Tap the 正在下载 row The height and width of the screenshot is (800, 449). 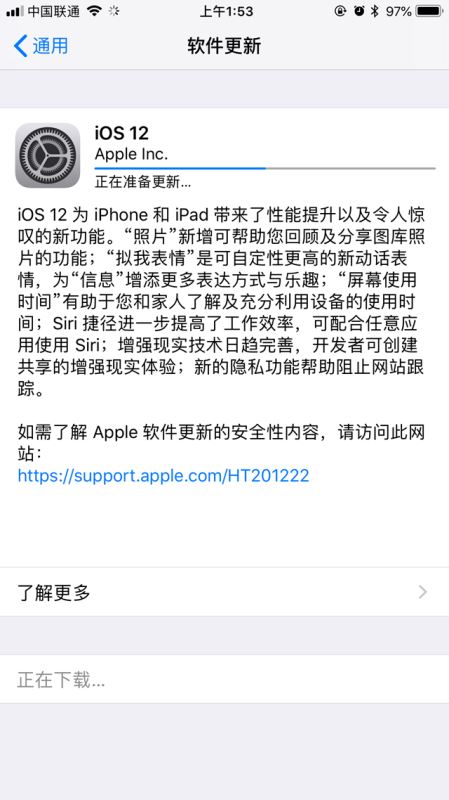tap(224, 680)
